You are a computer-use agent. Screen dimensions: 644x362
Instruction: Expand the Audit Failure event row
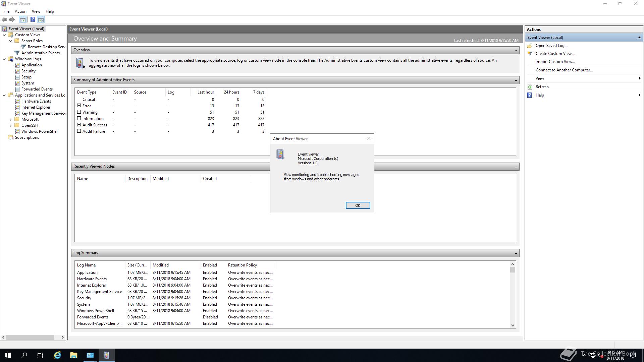click(x=79, y=131)
